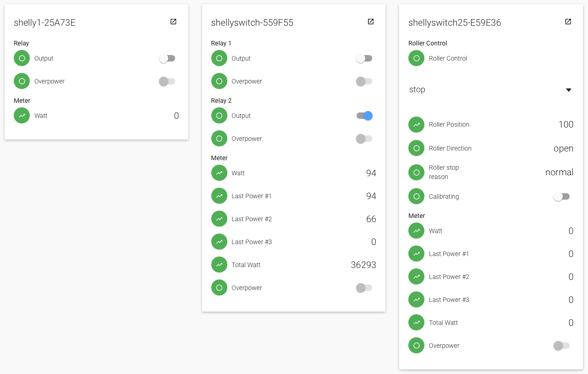Click the Overpower state icon in shellyswitch25-E59E36
Viewport: 588px width, 374px height.
click(x=416, y=346)
